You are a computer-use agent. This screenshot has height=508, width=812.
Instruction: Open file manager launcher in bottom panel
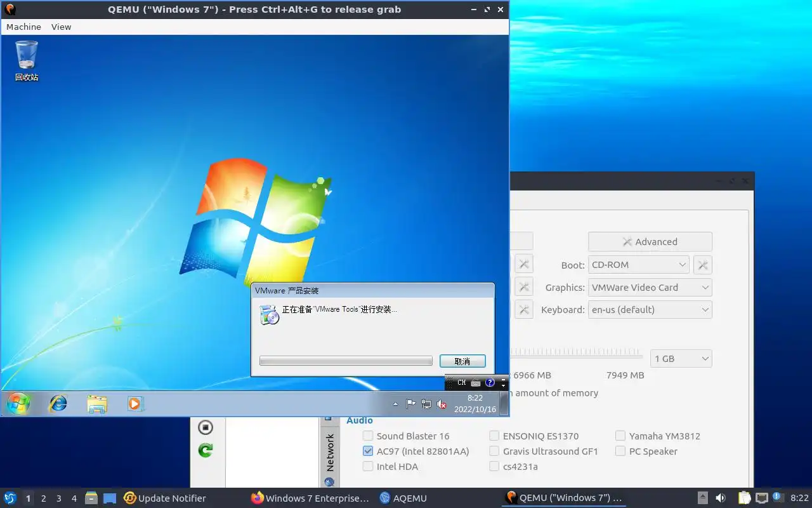(91, 498)
